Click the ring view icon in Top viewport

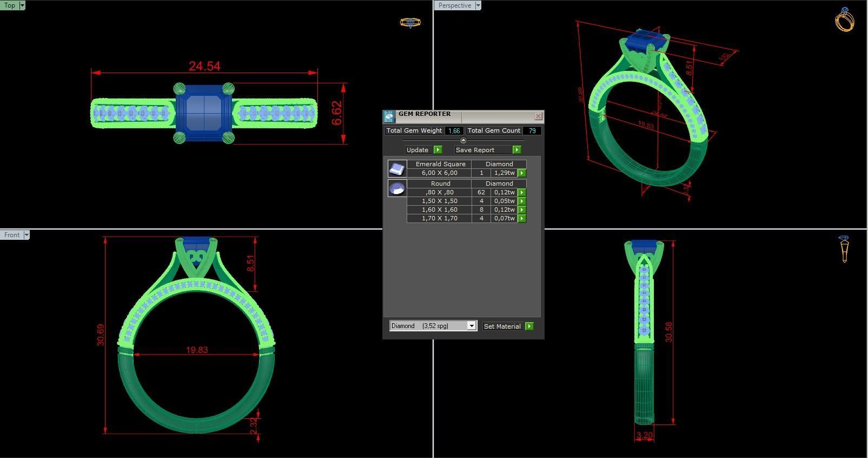point(410,23)
